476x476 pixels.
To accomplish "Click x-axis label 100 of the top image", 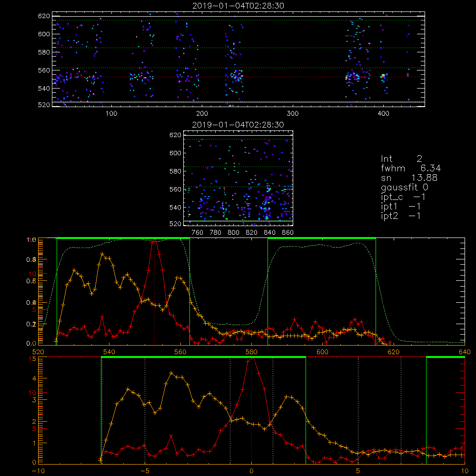I will tap(111, 114).
